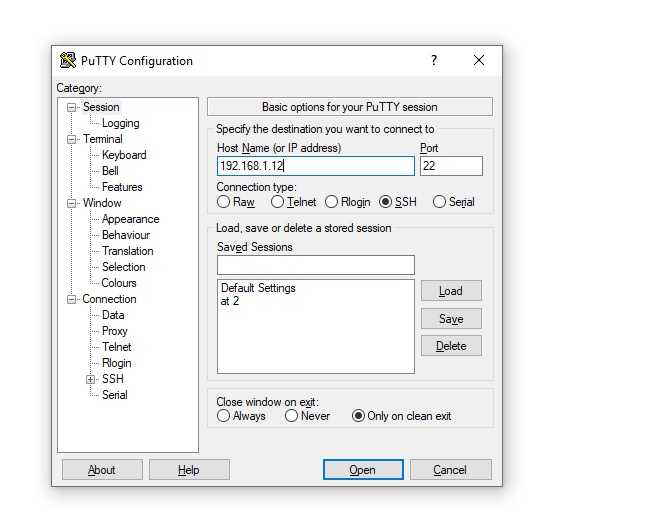
Task: Click the Save button
Action: 451,319
